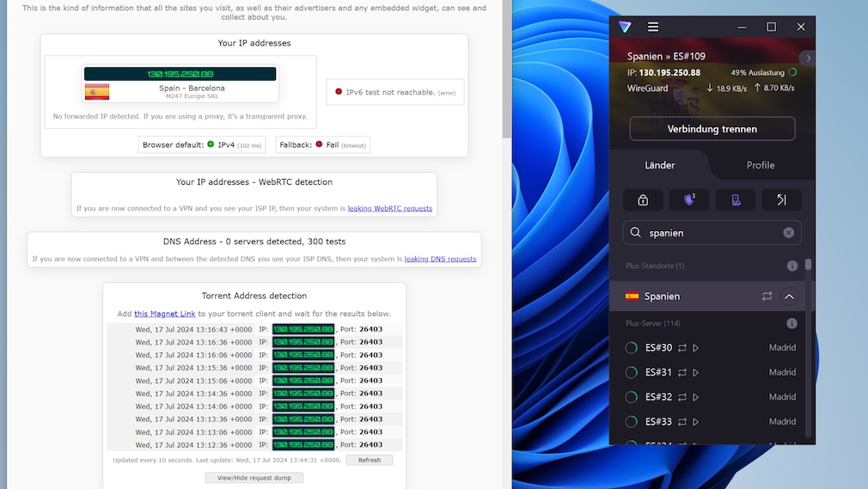868x489 pixels.
Task: Click streaming play icon on ES#32
Action: 696,397
